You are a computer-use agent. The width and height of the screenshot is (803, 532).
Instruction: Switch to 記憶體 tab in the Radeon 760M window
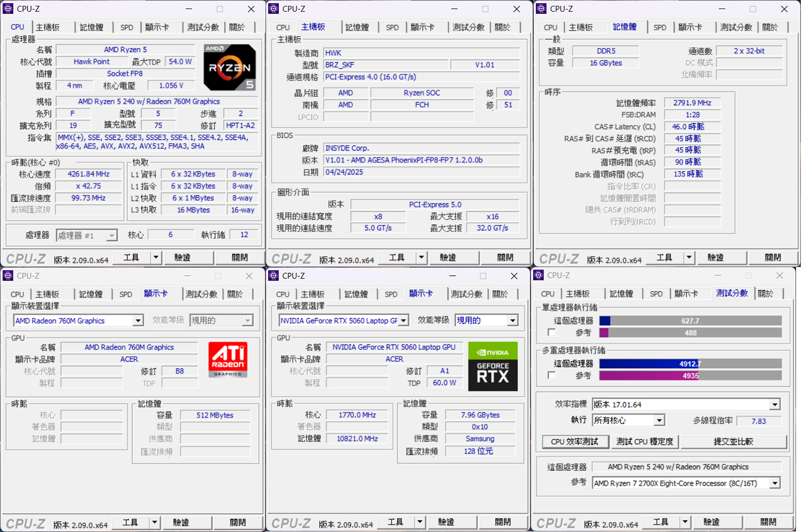tap(91, 294)
